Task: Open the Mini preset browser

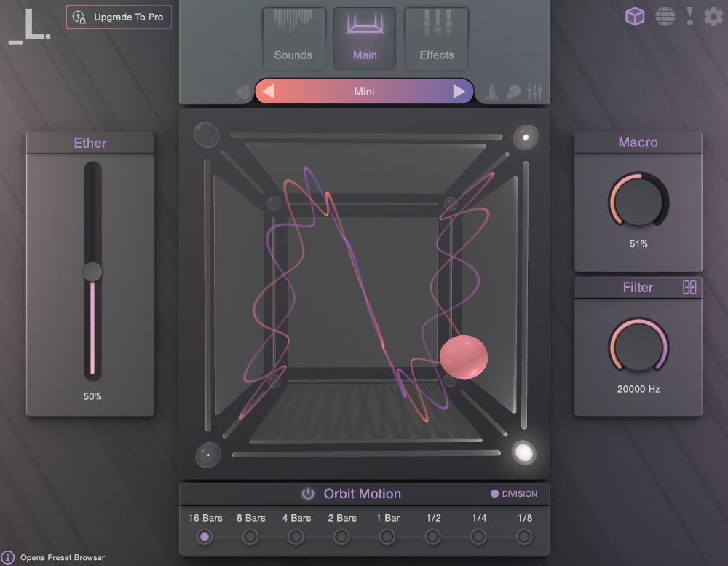Action: point(364,91)
